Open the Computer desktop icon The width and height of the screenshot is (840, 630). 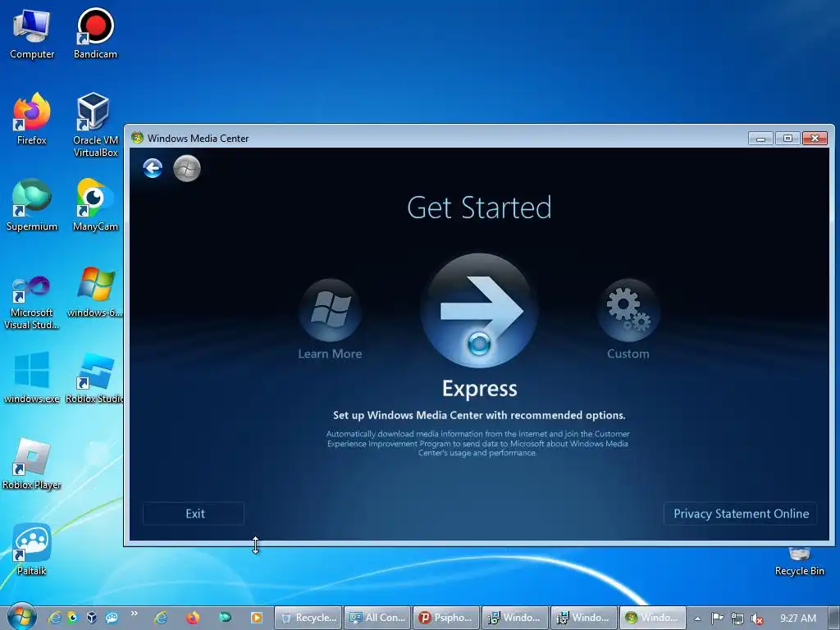[32, 34]
